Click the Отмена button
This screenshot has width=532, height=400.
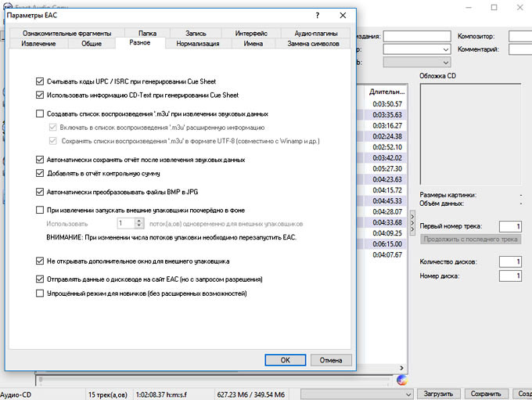(x=331, y=360)
